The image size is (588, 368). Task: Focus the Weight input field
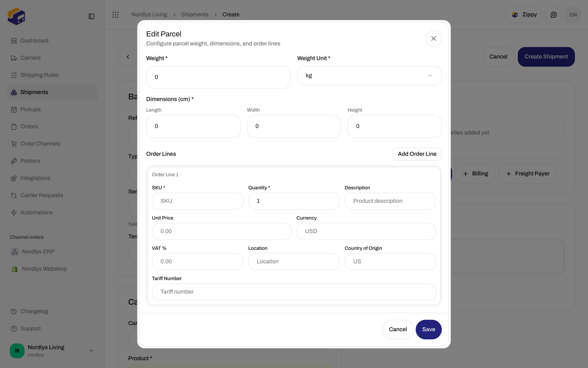point(218,77)
